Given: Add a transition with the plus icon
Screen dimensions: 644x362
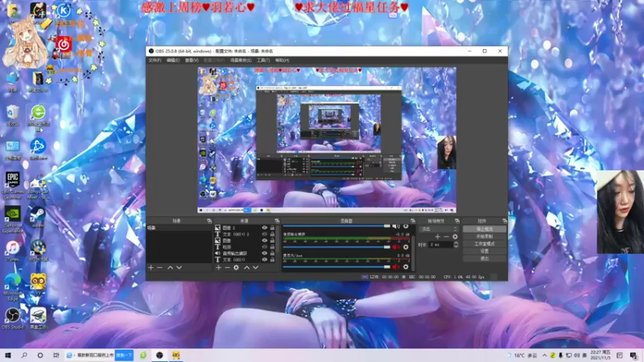Looking at the screenshot, I should click(437, 237).
